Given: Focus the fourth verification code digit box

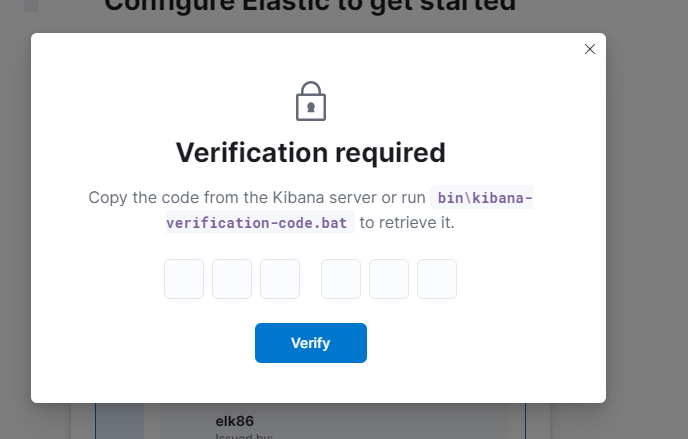Looking at the screenshot, I should point(341,279).
